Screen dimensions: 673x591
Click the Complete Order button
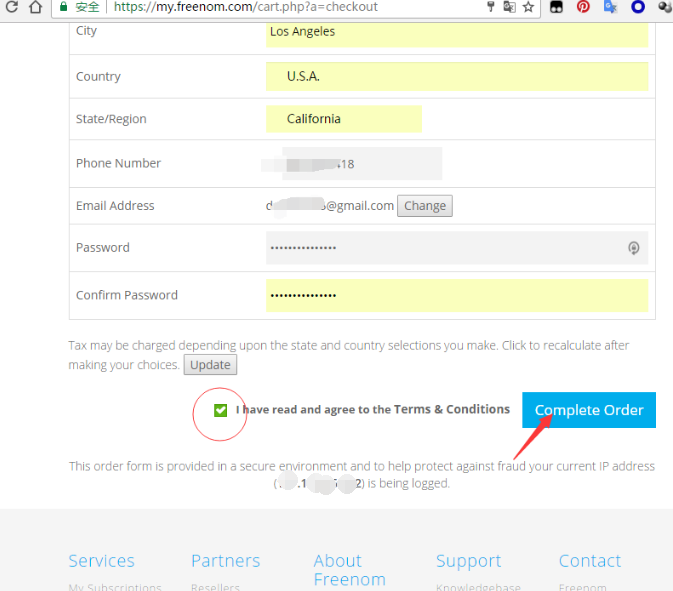(589, 410)
